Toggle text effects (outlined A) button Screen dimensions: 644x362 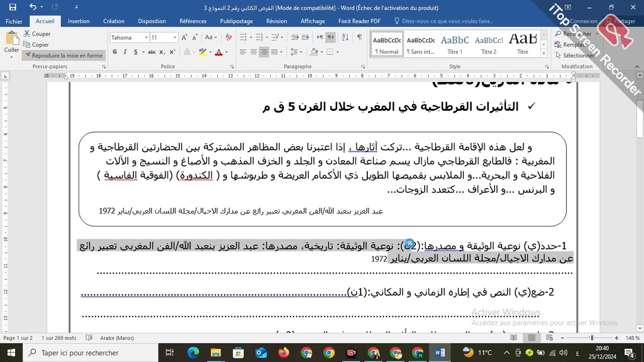(187, 52)
